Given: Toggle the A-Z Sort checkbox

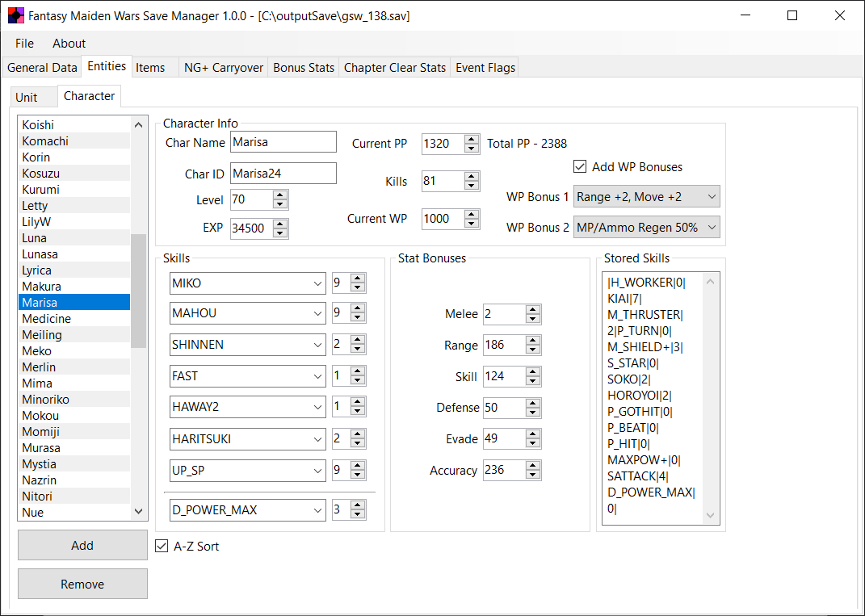Looking at the screenshot, I should coord(162,546).
